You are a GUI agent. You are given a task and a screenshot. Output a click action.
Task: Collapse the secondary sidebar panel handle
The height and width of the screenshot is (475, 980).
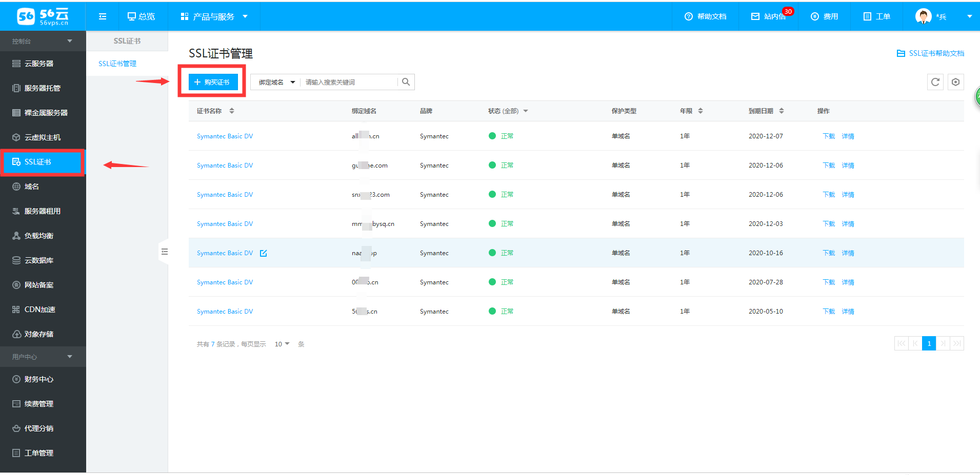pyautogui.click(x=164, y=252)
